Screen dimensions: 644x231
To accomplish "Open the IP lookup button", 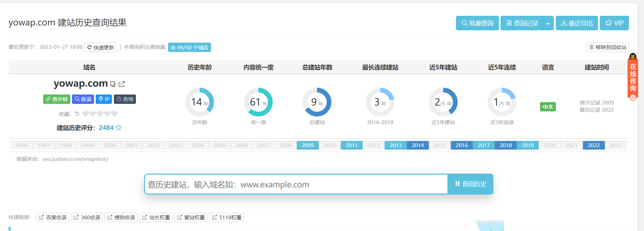I will [x=104, y=99].
